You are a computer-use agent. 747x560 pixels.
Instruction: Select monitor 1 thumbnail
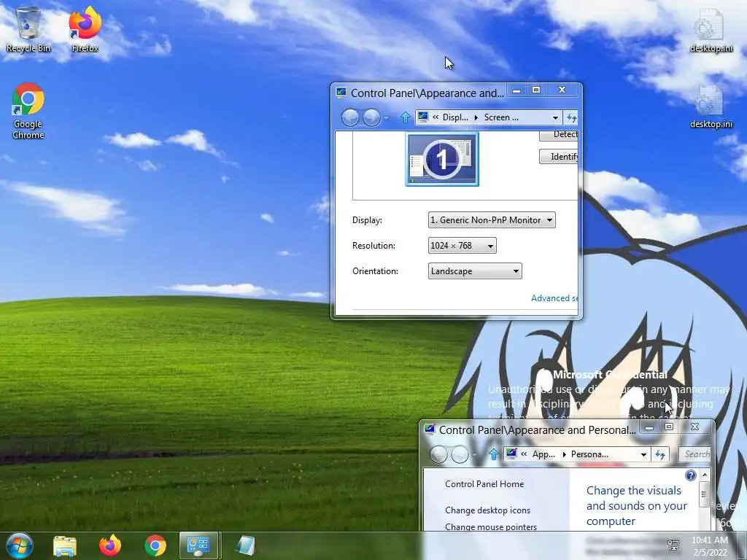(442, 159)
